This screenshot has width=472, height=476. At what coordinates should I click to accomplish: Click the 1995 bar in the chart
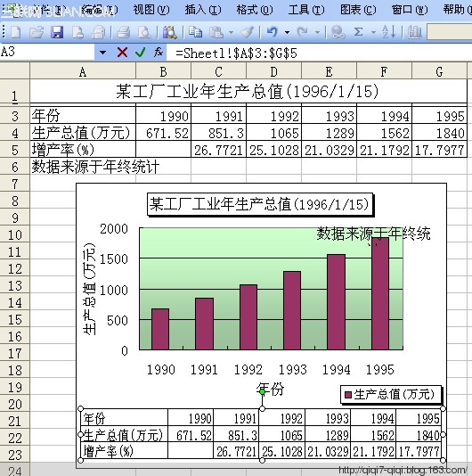380,293
